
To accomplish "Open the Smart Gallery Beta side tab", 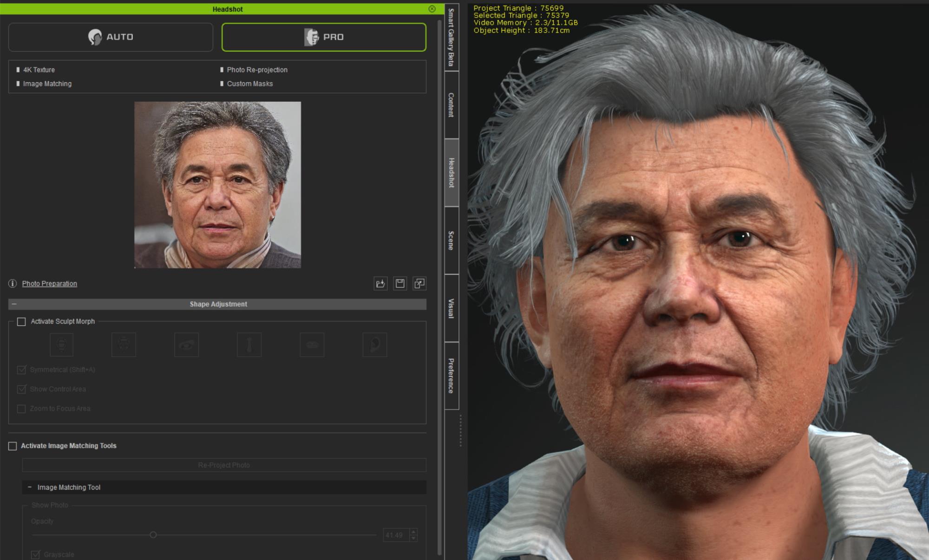I will (451, 37).
